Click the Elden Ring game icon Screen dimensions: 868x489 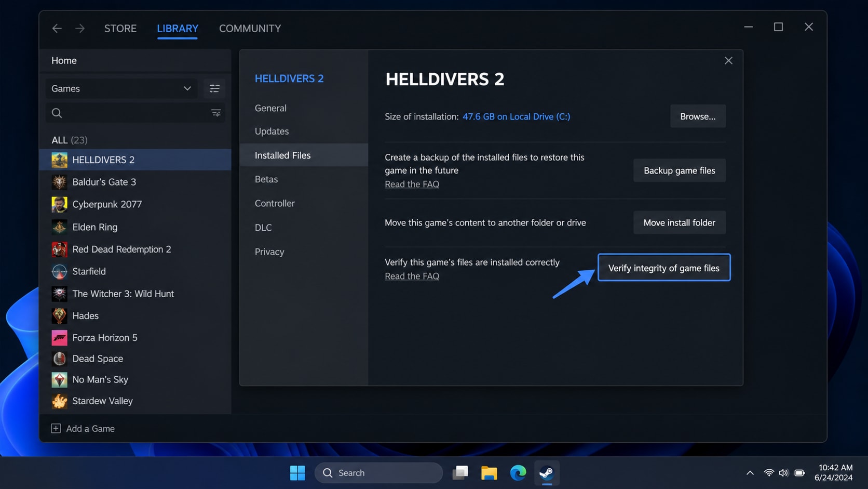(x=59, y=227)
